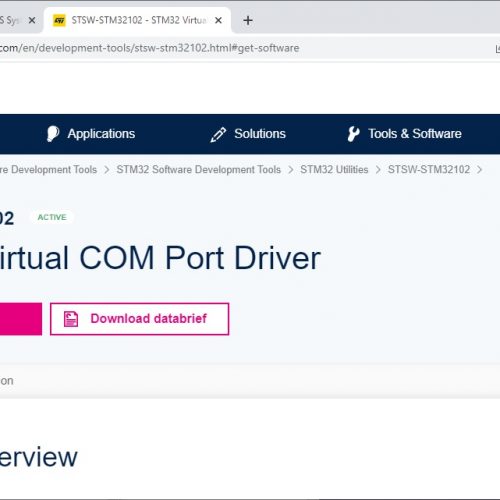The image size is (500, 500).
Task: Click the document icon in Download databrief
Action: point(71,319)
